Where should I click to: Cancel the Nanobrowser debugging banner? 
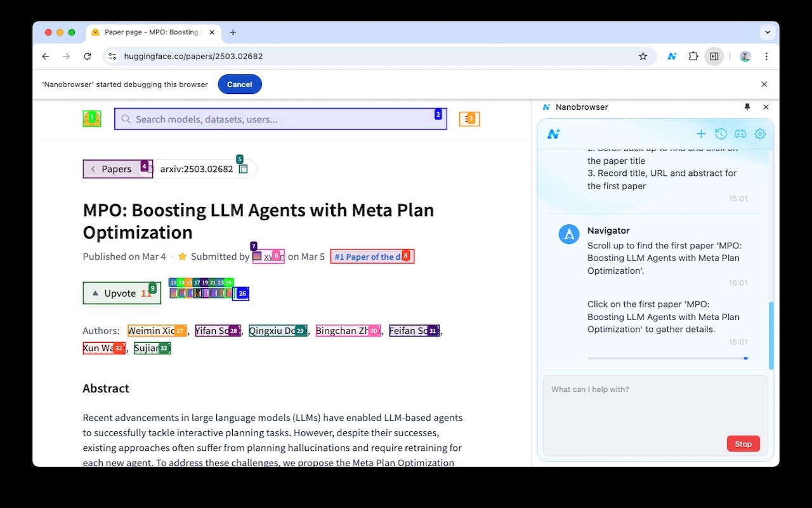pos(239,84)
